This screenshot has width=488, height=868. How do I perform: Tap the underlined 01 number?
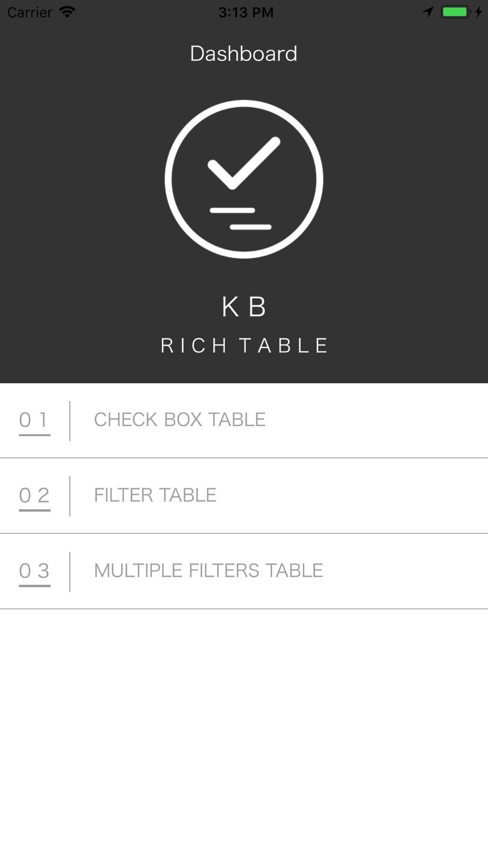coord(34,420)
